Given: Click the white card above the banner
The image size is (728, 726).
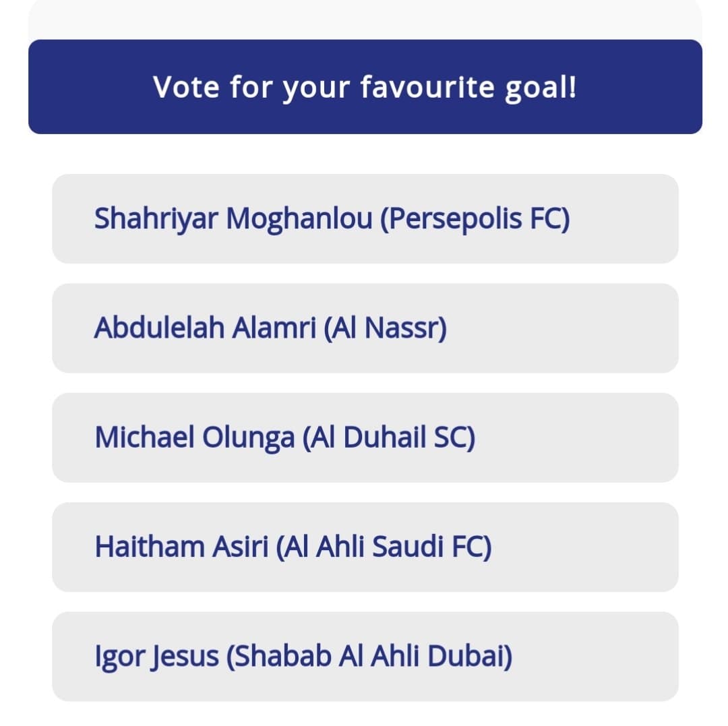Looking at the screenshot, I should click(x=364, y=20).
